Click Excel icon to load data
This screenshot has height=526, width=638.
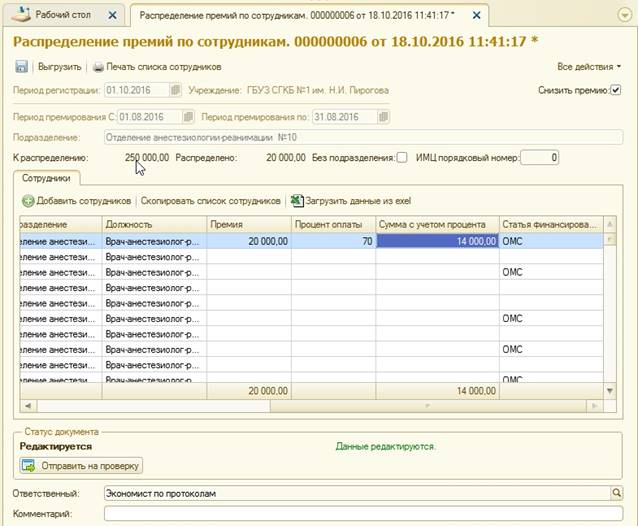coord(297,200)
